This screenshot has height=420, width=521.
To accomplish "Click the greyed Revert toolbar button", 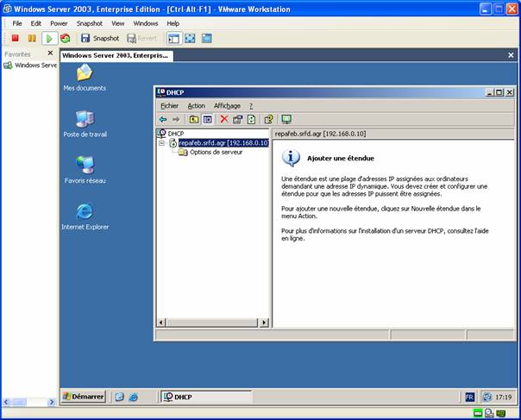I will click(141, 38).
